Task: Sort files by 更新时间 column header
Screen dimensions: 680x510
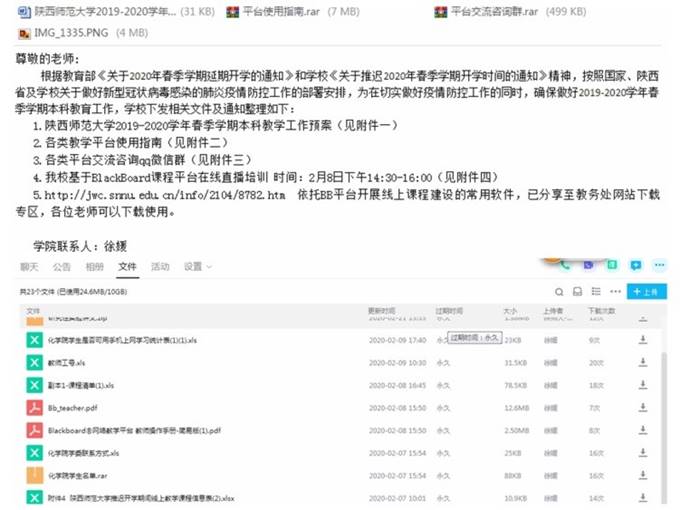Action: [382, 311]
